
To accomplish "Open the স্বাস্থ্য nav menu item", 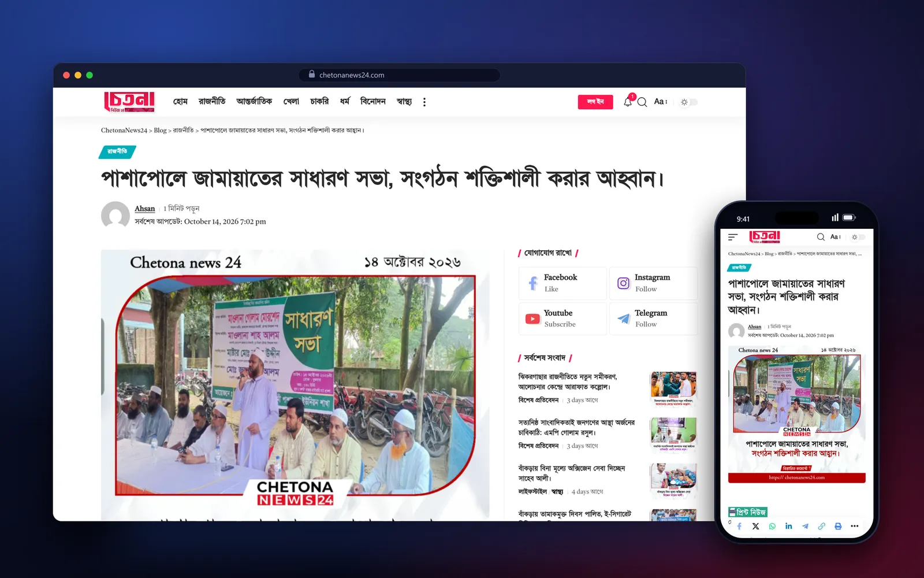I will (x=404, y=101).
